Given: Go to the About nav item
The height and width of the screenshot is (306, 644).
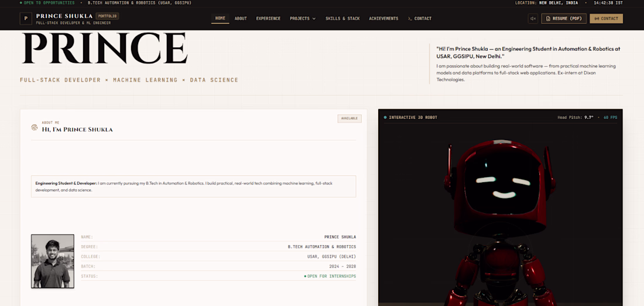Looking at the screenshot, I should click(x=241, y=19).
